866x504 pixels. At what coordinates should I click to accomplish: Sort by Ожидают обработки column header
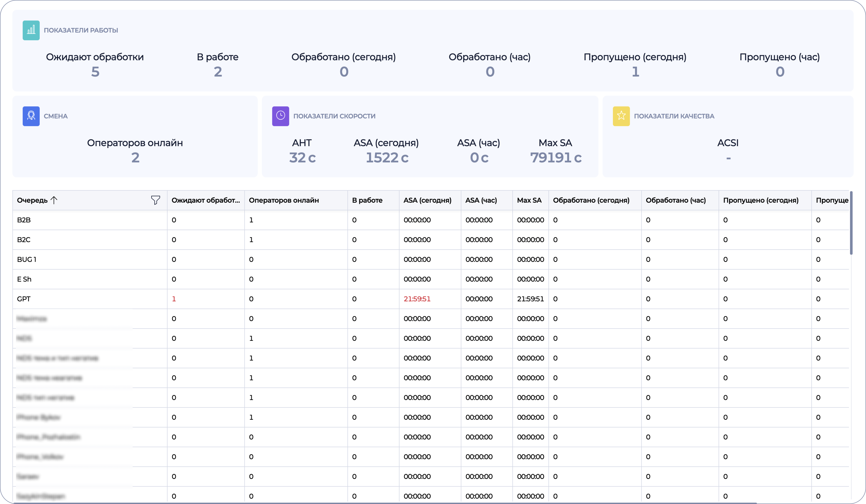(206, 200)
